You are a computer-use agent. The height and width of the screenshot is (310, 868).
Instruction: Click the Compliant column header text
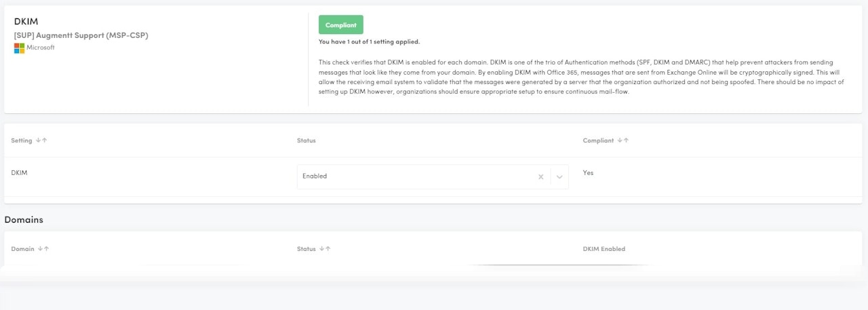[x=598, y=140]
